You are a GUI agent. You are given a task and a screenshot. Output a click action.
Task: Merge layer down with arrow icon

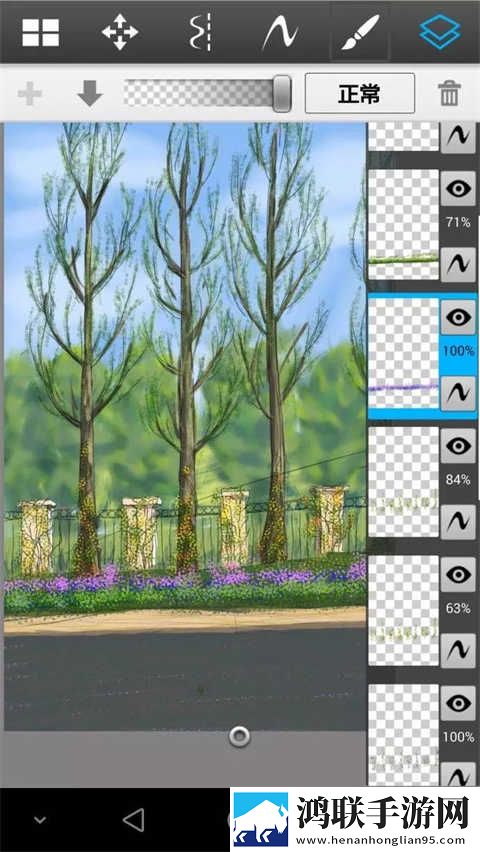tap(90, 93)
